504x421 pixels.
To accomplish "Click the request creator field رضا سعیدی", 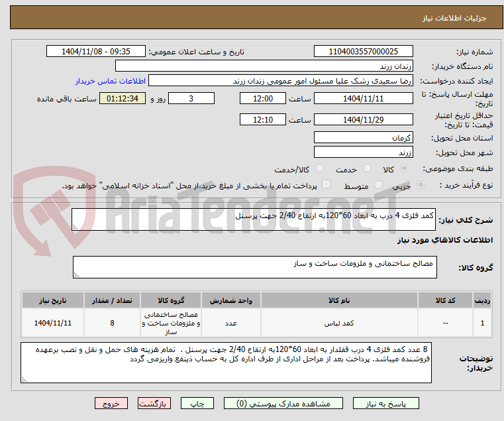I will tap(281, 81).
